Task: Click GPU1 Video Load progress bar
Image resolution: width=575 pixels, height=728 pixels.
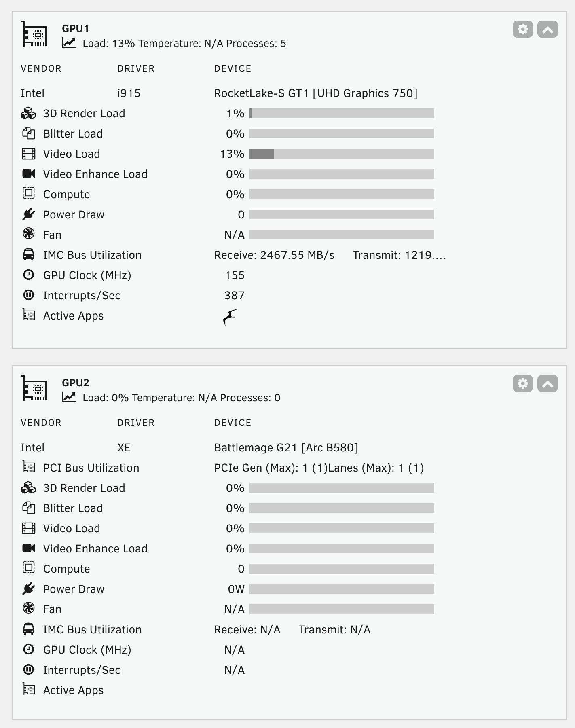Action: point(342,154)
